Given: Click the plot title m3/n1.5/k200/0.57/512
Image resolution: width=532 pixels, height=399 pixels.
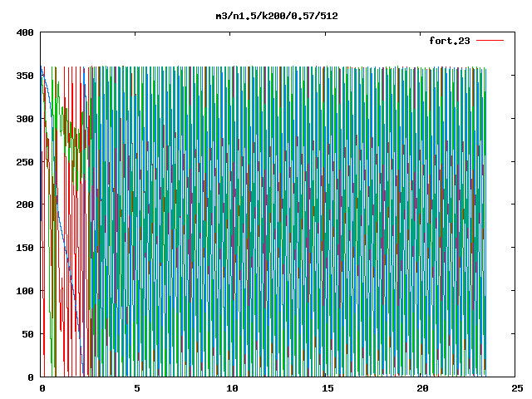Looking at the screenshot, I should 277,16.
